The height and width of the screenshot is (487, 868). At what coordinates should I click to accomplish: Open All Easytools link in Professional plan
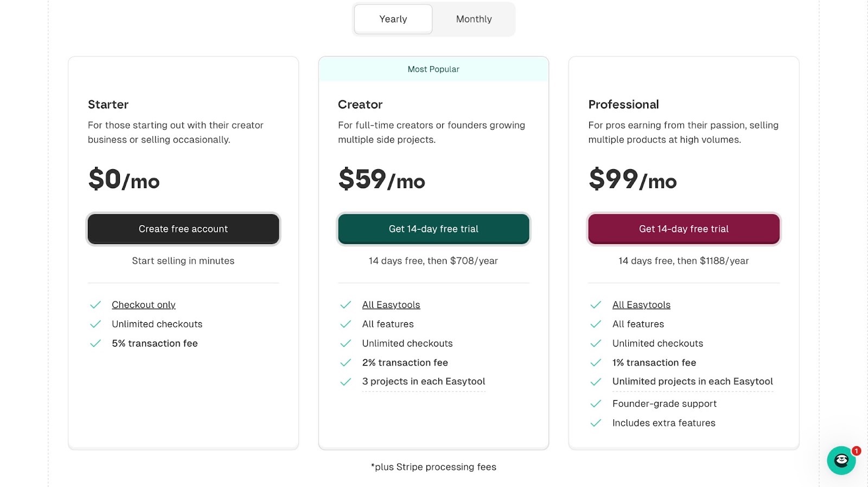(x=641, y=305)
